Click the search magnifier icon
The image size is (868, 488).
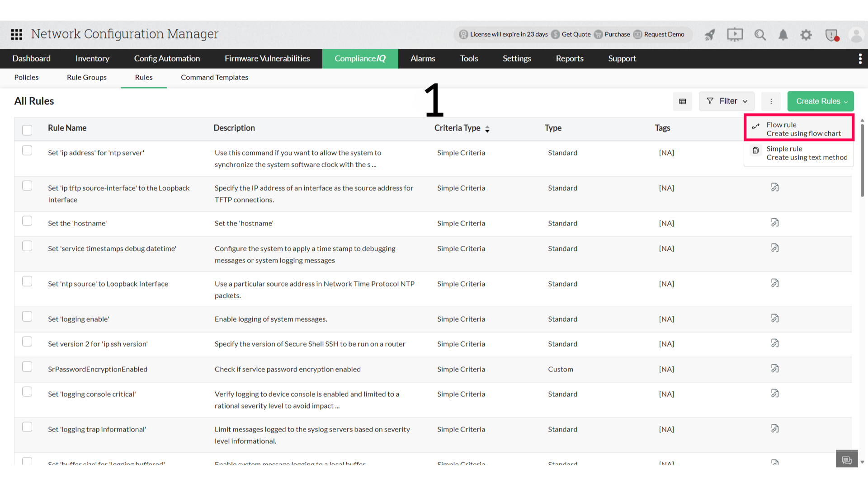(760, 35)
